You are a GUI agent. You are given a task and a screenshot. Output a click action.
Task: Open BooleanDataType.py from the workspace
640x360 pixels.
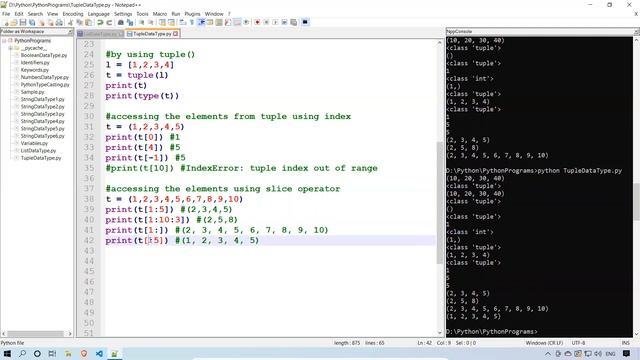[44, 55]
